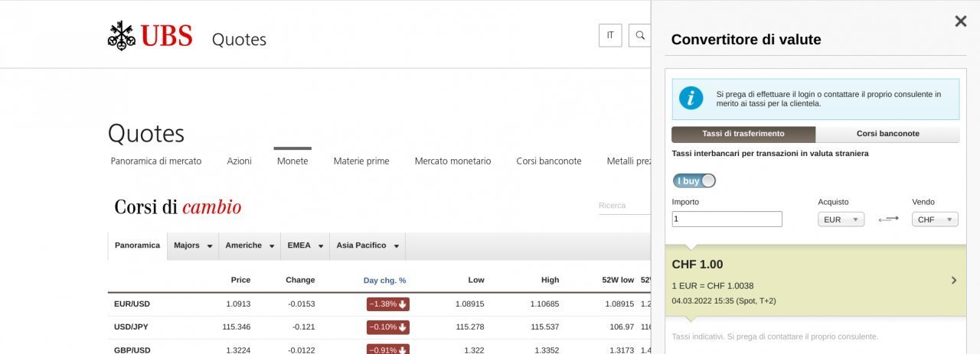
Task: Open the Materie prime menu item
Action: click(361, 161)
